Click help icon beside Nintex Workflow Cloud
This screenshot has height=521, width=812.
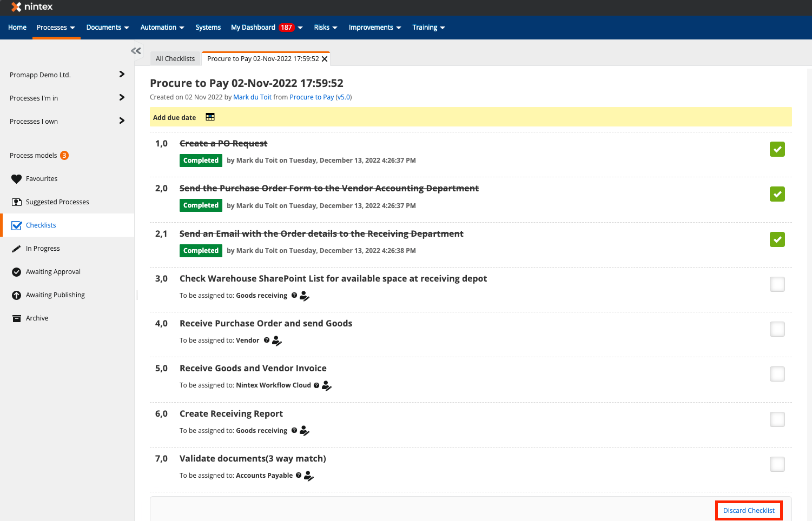(316, 385)
